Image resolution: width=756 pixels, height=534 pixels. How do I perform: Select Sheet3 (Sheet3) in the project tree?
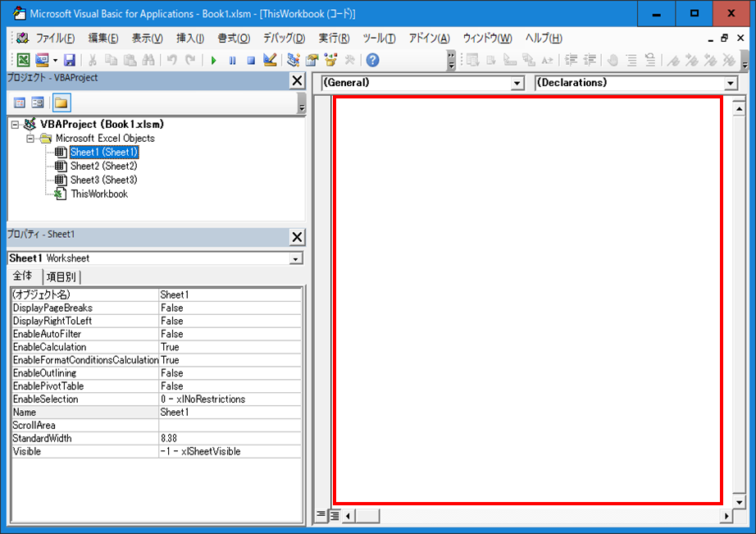104,180
